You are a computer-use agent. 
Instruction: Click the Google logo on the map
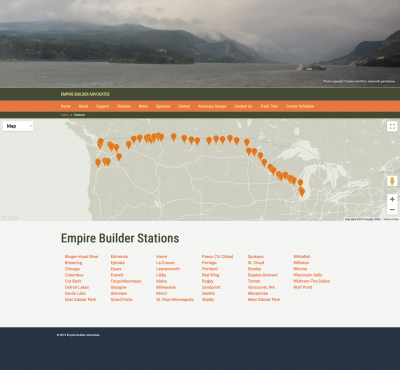click(x=9, y=218)
